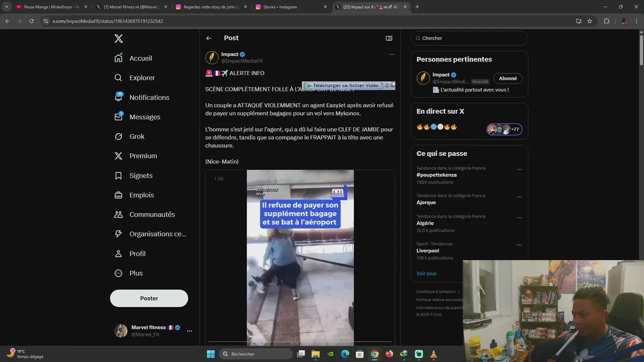
Task: Open the Organisations certifiées lightning icon
Action: [x=118, y=234]
